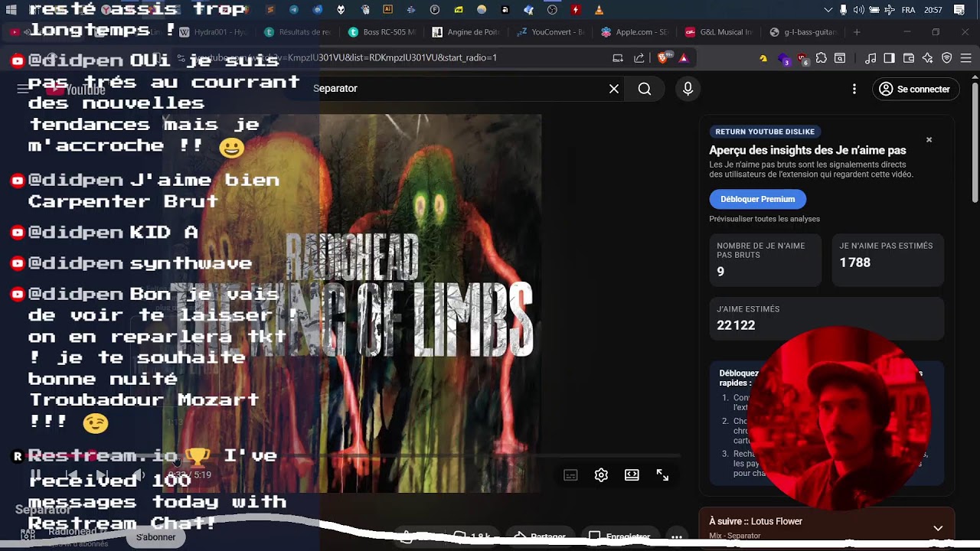
Task: Open the FRA language input selector
Action: pyautogui.click(x=908, y=10)
